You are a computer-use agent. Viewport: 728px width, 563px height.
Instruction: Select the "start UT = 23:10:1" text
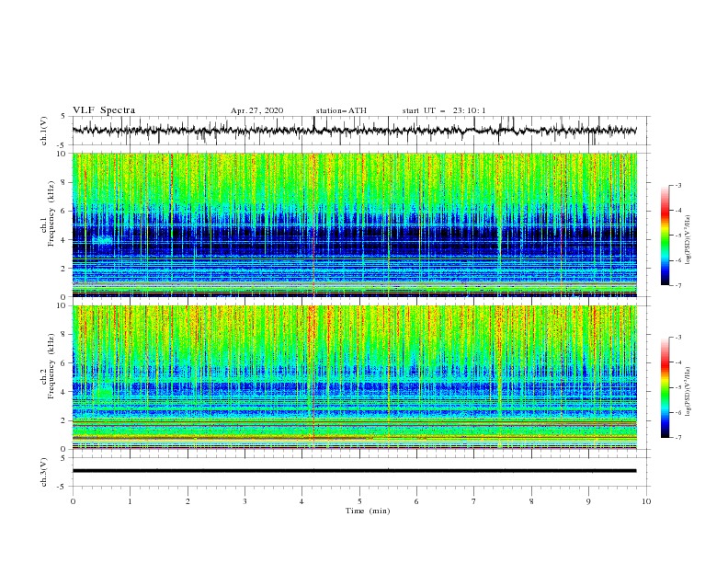[444, 110]
